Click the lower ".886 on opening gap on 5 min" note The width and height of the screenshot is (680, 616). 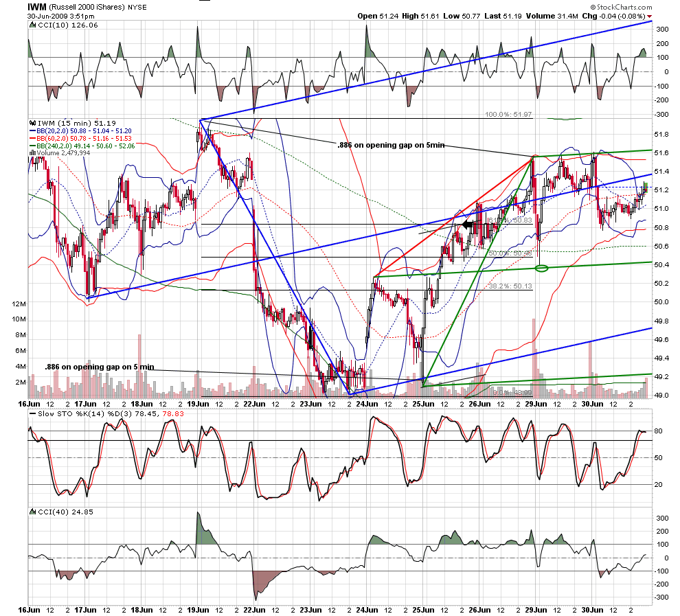[x=100, y=367]
